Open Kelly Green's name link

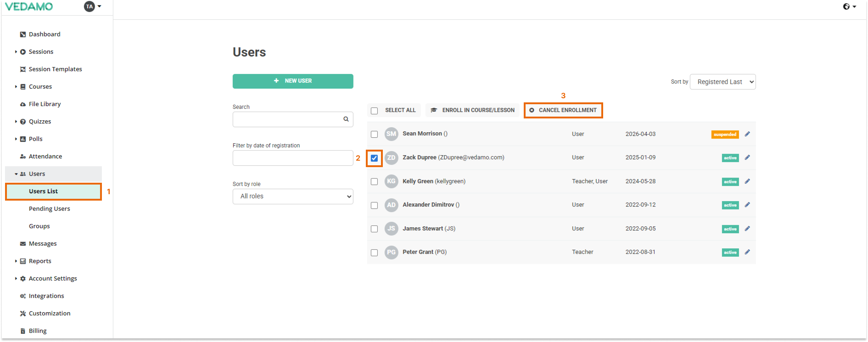[x=418, y=181]
